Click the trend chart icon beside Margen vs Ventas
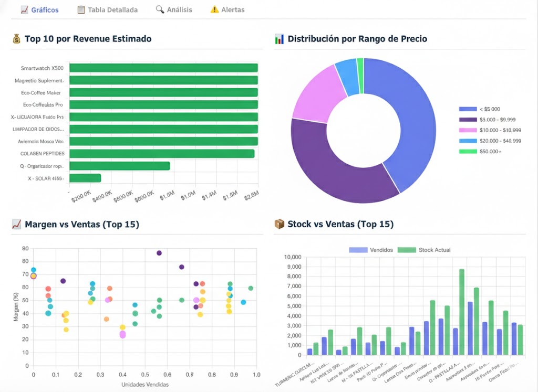Screen dimensions: 538x392 pyautogui.click(x=17, y=225)
